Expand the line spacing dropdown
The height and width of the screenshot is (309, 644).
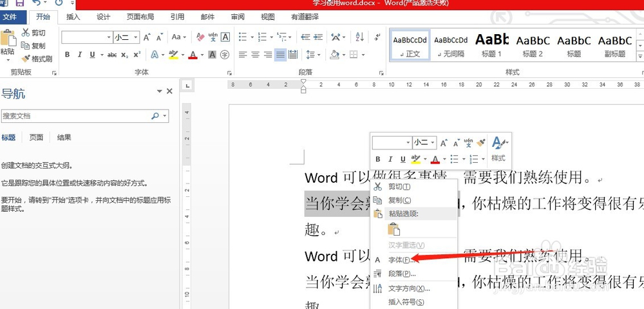318,55
